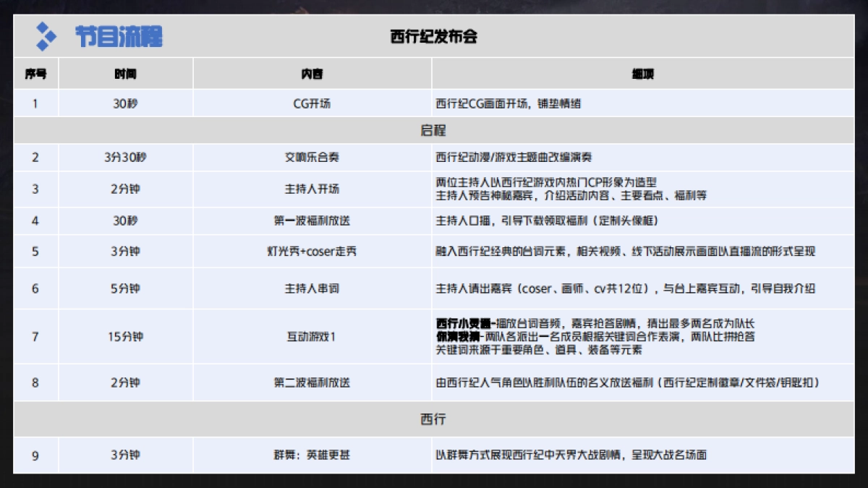Select the blue 节目流程 heading graphic
This screenshot has height=488, width=868.
120,36
